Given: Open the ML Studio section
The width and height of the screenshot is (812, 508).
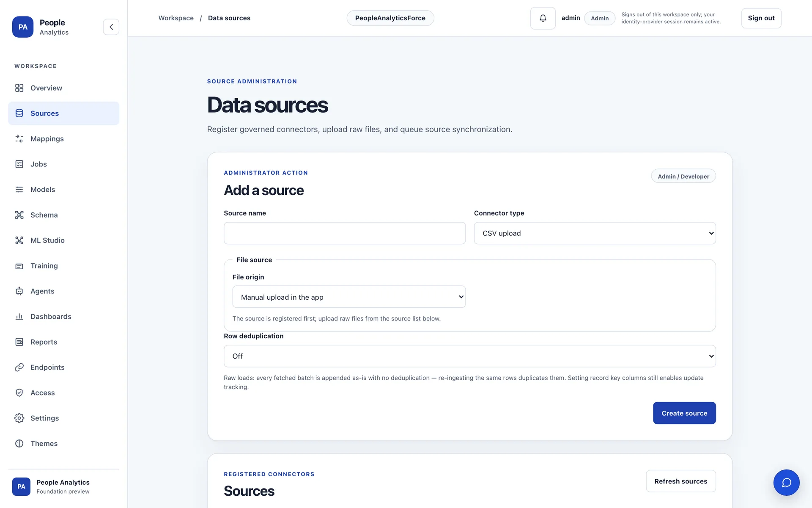Looking at the screenshot, I should [63, 240].
